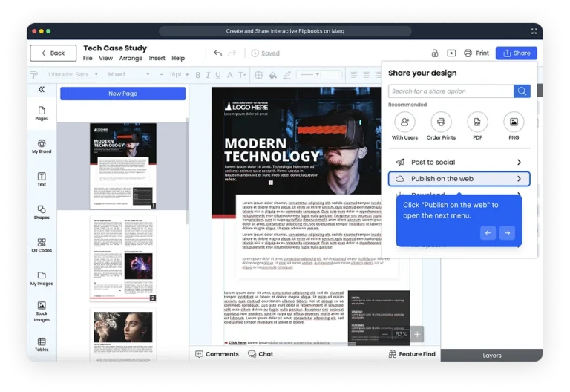
Task: Choose PDF export option
Action: pyautogui.click(x=477, y=126)
